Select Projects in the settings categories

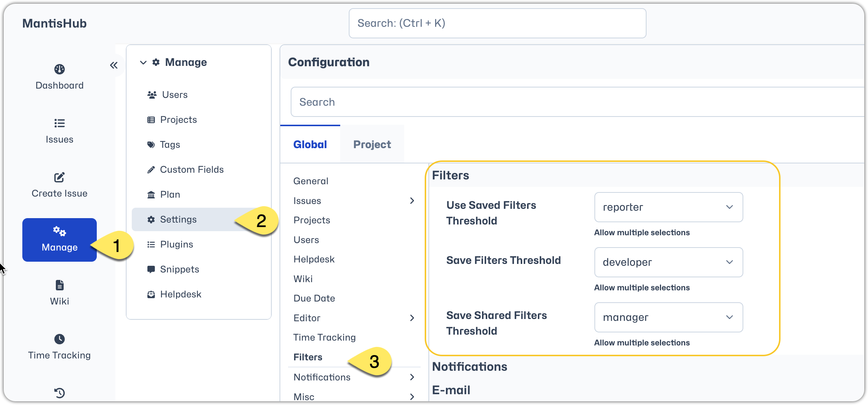tap(312, 220)
